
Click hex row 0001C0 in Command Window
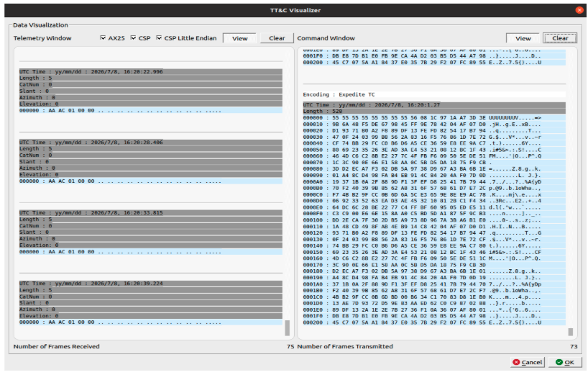coord(434,297)
